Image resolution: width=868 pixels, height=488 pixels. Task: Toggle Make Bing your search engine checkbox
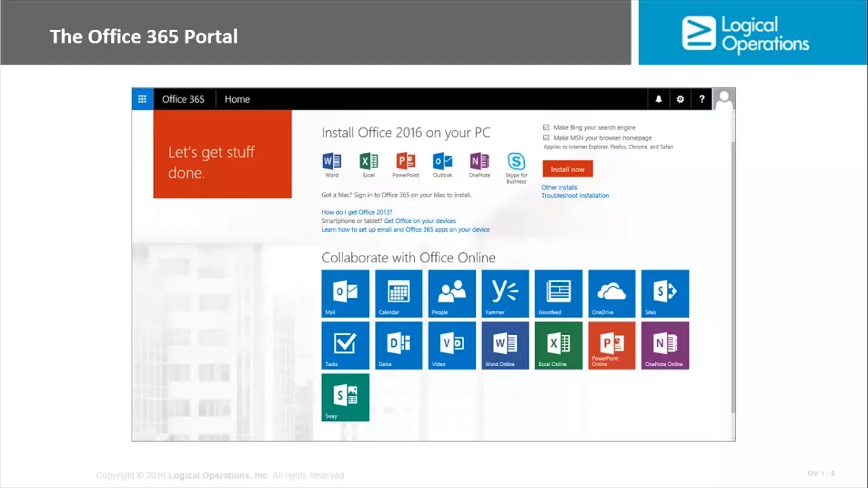point(547,127)
